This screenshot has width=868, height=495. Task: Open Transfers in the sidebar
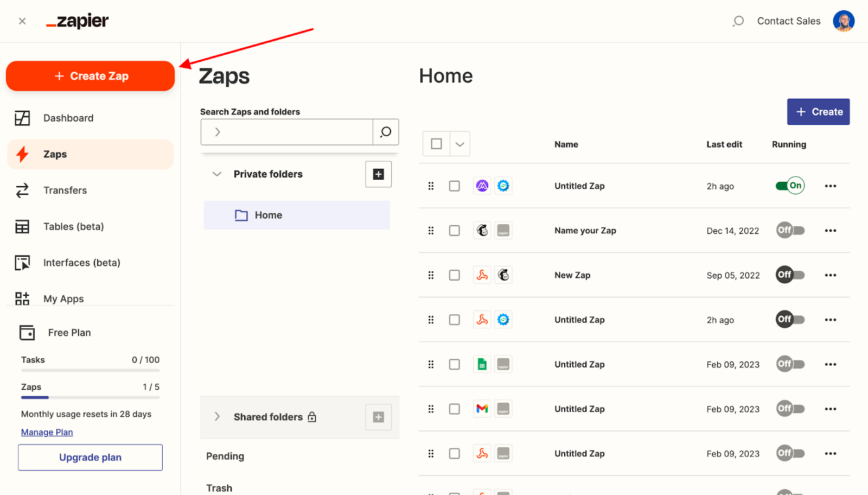click(90, 191)
